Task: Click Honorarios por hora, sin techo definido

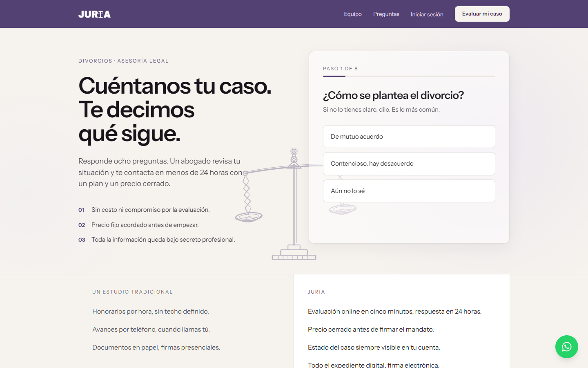Action: click(151, 312)
